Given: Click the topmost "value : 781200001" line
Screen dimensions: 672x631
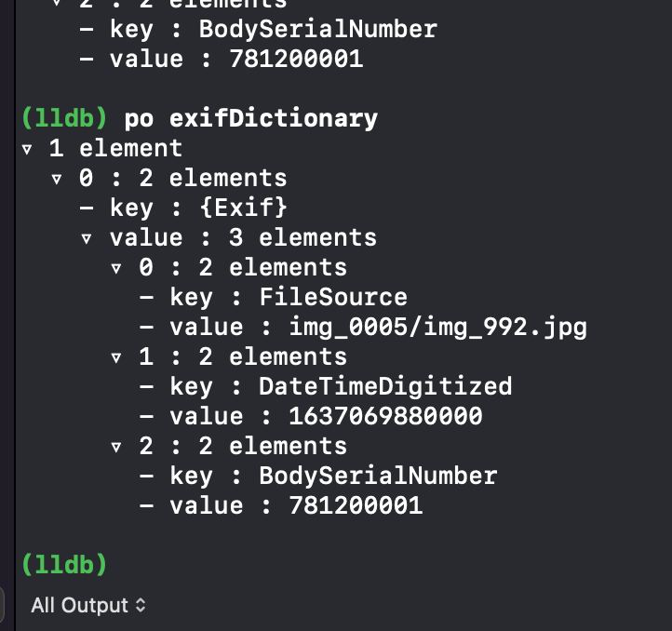Looking at the screenshot, I should [x=235, y=59].
